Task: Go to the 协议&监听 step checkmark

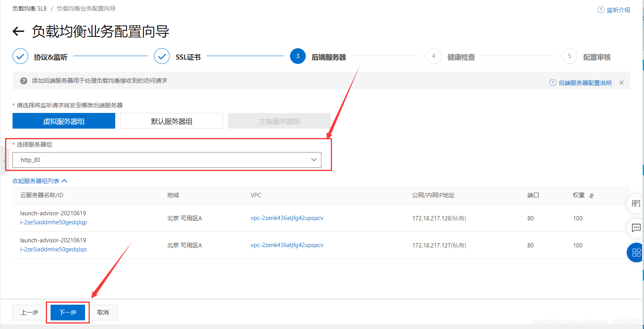Action: (20, 56)
